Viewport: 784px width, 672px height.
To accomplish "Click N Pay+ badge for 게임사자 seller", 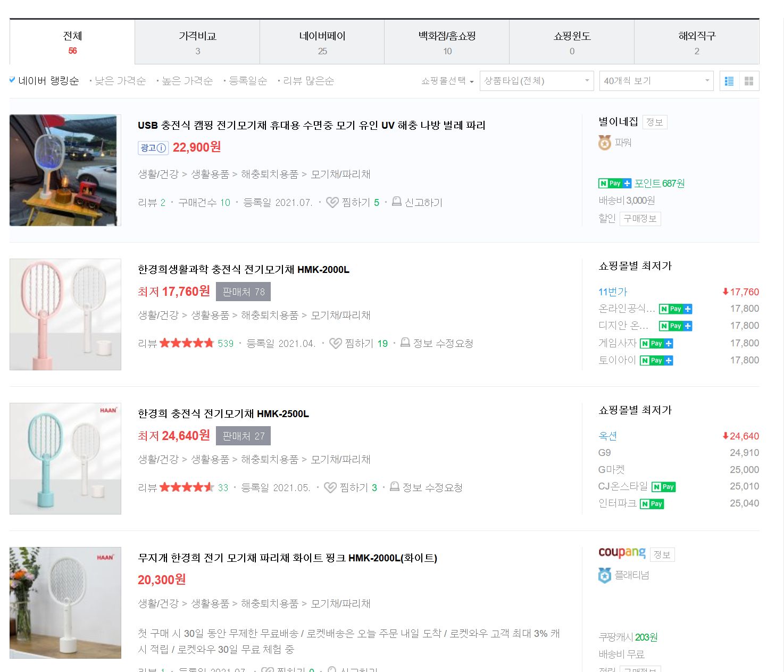I will coord(656,343).
